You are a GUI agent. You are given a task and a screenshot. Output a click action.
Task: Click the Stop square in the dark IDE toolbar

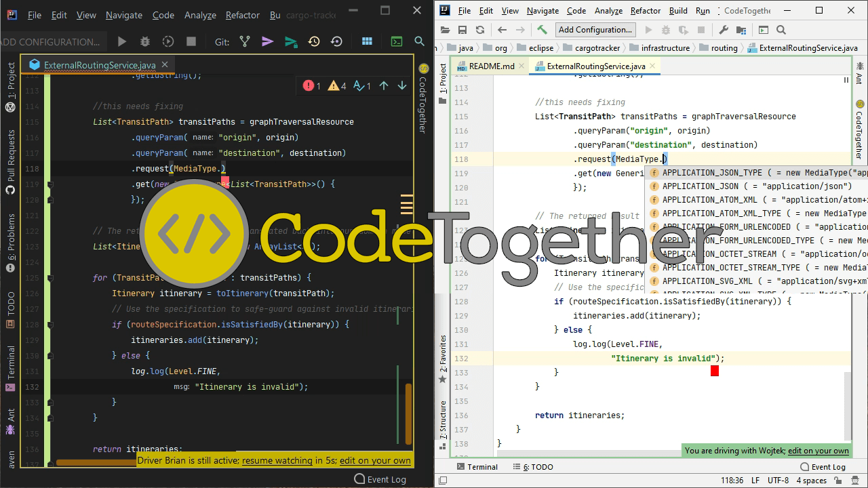click(191, 41)
